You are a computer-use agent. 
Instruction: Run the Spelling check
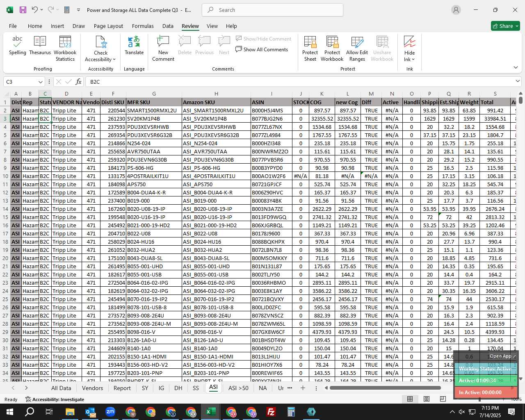tap(18, 46)
